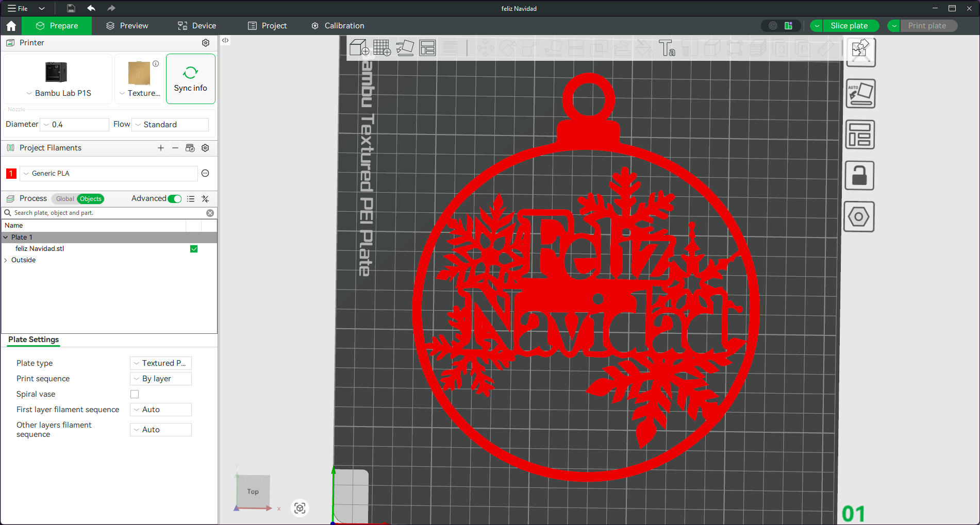Open the Calibration tab
The width and height of the screenshot is (980, 525).
(338, 26)
